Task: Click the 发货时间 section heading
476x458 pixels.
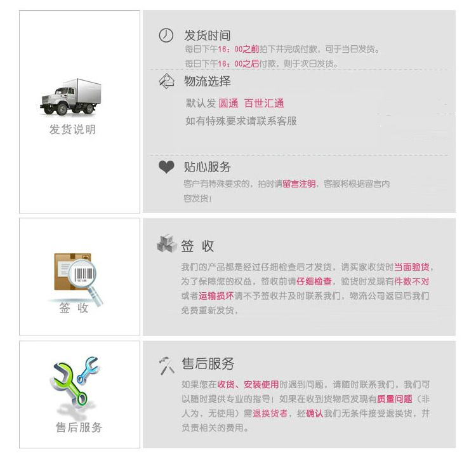Action: click(208, 36)
